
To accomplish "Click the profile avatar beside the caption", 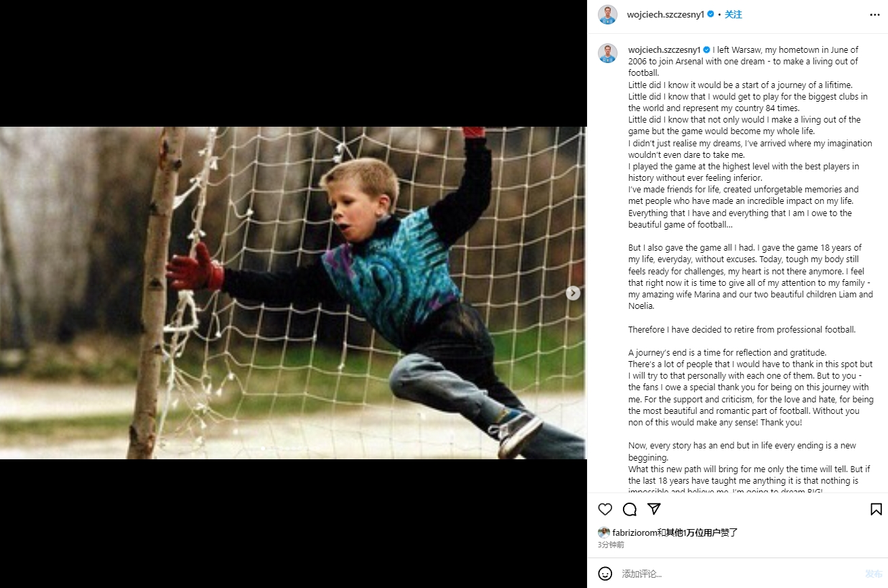I will 607,54.
